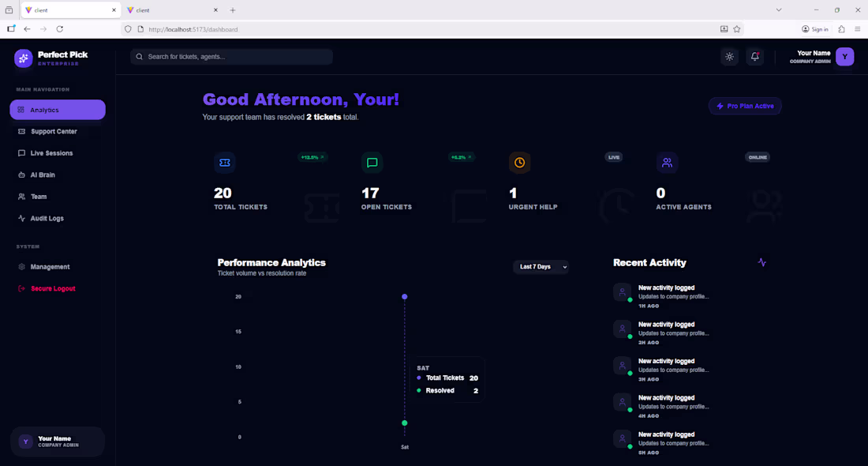The height and width of the screenshot is (466, 868).
Task: Click the LIVE badge on Urgent Help
Action: (x=614, y=157)
